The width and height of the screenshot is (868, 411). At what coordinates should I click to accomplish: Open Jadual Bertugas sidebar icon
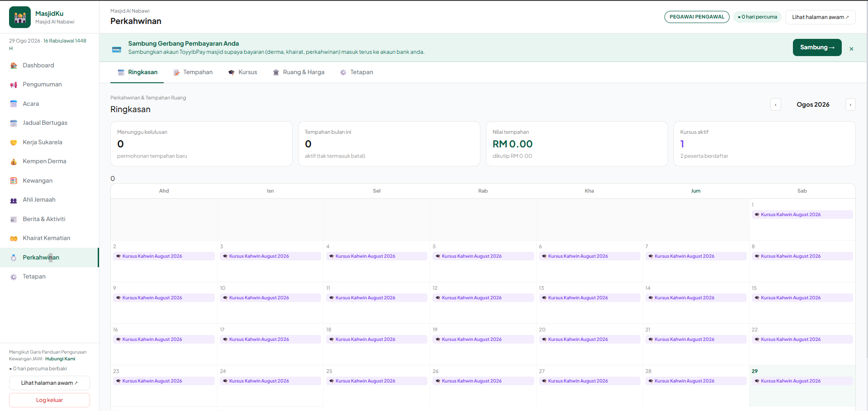(14, 123)
